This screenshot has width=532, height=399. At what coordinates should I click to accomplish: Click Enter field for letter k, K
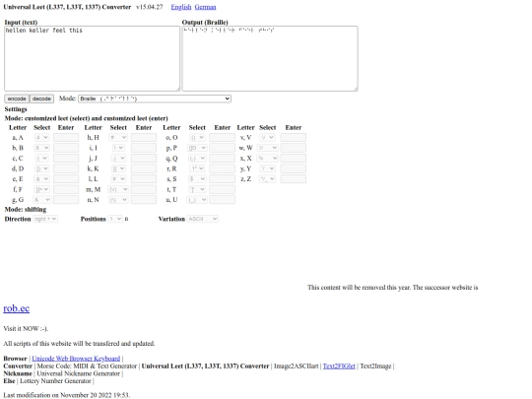(144, 168)
